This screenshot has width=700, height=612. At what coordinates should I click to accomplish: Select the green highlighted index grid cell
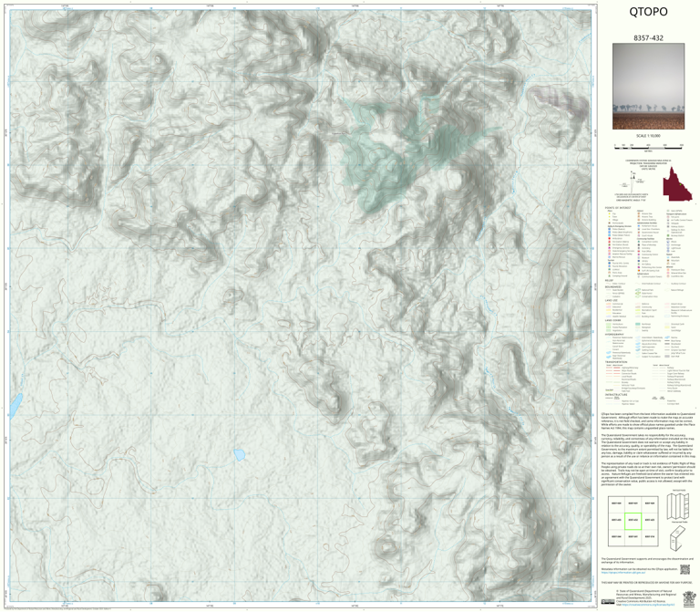(633, 521)
